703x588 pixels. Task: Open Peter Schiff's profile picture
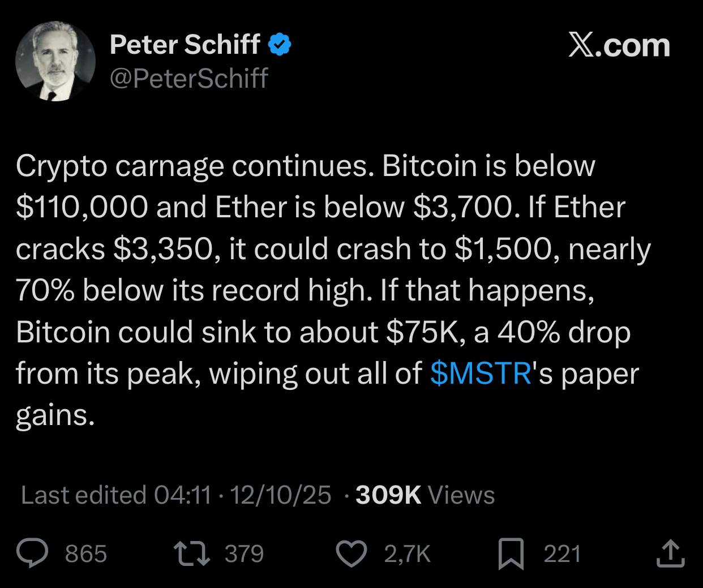[x=55, y=61]
